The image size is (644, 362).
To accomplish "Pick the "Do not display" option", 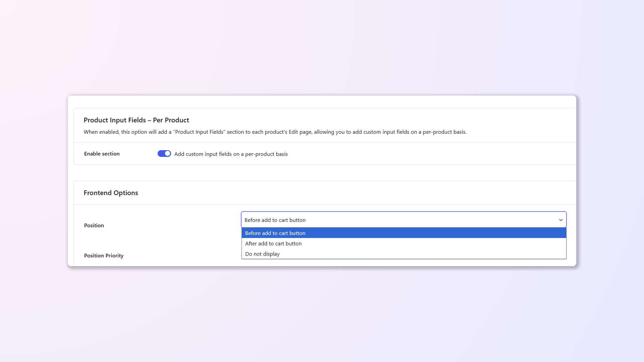I will click(262, 254).
